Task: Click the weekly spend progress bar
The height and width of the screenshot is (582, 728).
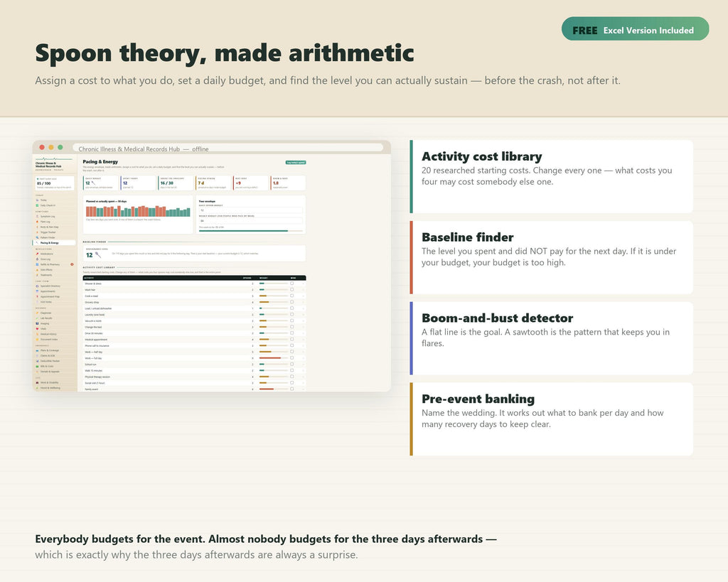Action: pyautogui.click(x=251, y=231)
